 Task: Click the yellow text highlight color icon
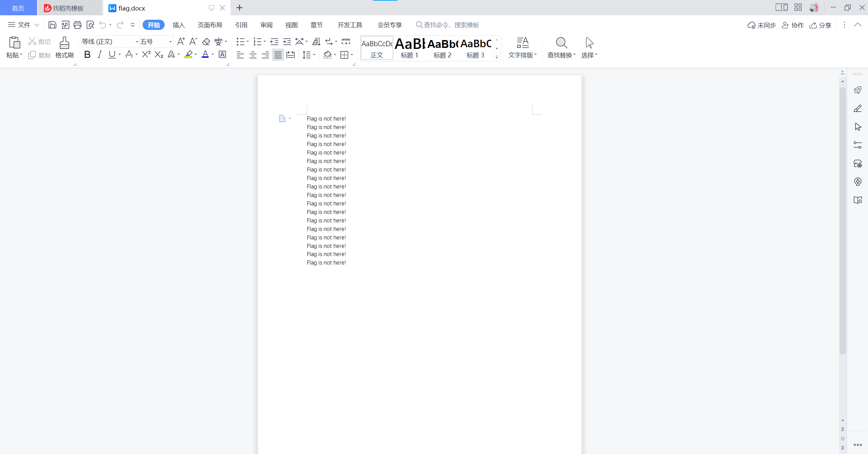click(188, 54)
